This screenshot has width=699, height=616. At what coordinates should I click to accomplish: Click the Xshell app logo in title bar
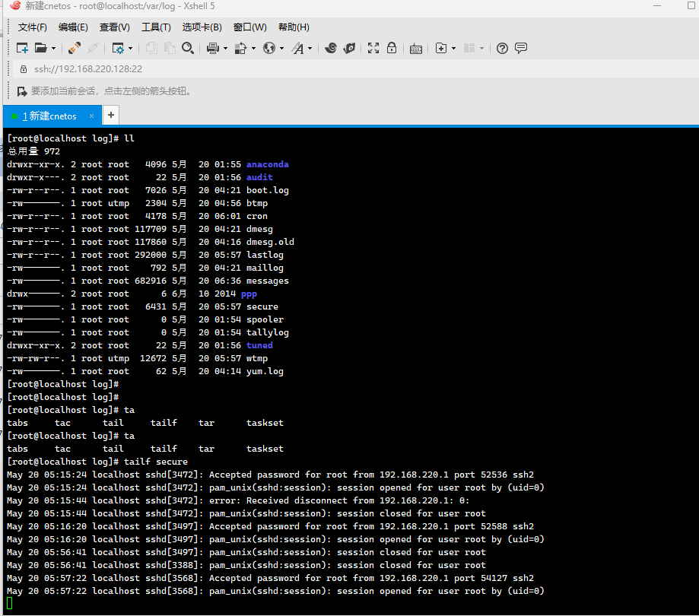pos(15,6)
